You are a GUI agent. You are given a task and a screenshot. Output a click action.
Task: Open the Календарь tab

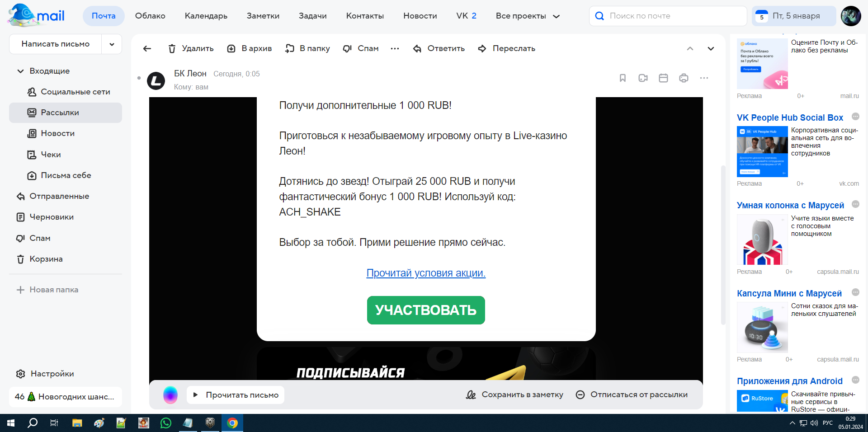(x=206, y=16)
